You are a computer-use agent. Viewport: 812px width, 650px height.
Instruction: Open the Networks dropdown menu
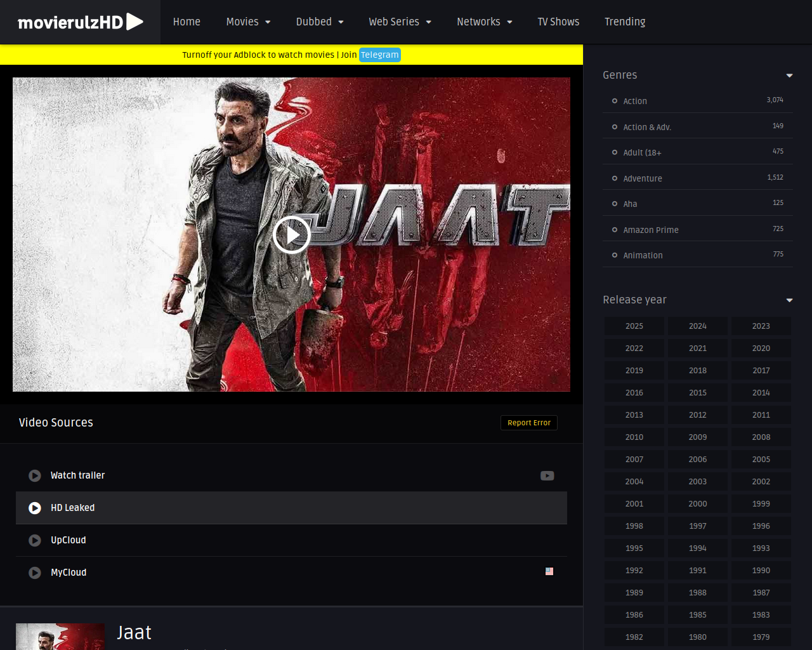coord(485,22)
